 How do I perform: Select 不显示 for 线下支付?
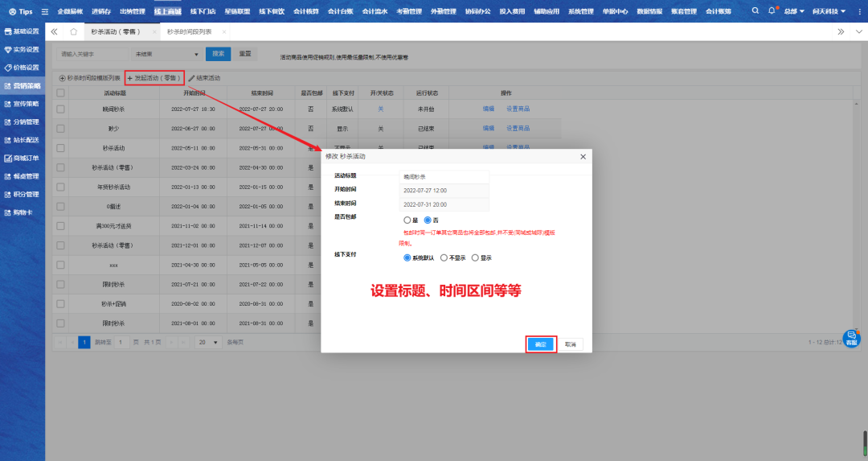click(444, 257)
